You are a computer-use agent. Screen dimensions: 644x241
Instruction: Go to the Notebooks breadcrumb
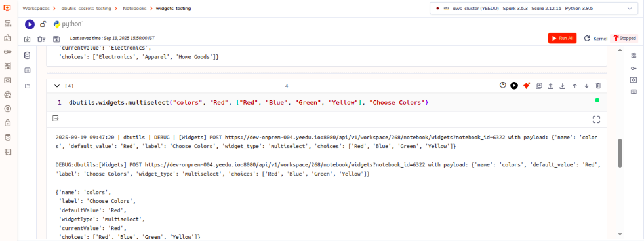134,9
